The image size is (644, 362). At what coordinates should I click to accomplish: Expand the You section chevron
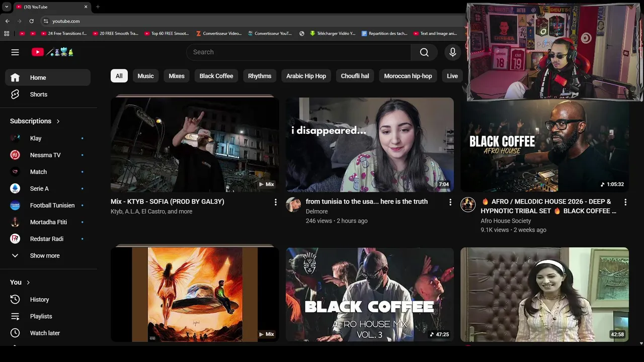tap(28, 283)
